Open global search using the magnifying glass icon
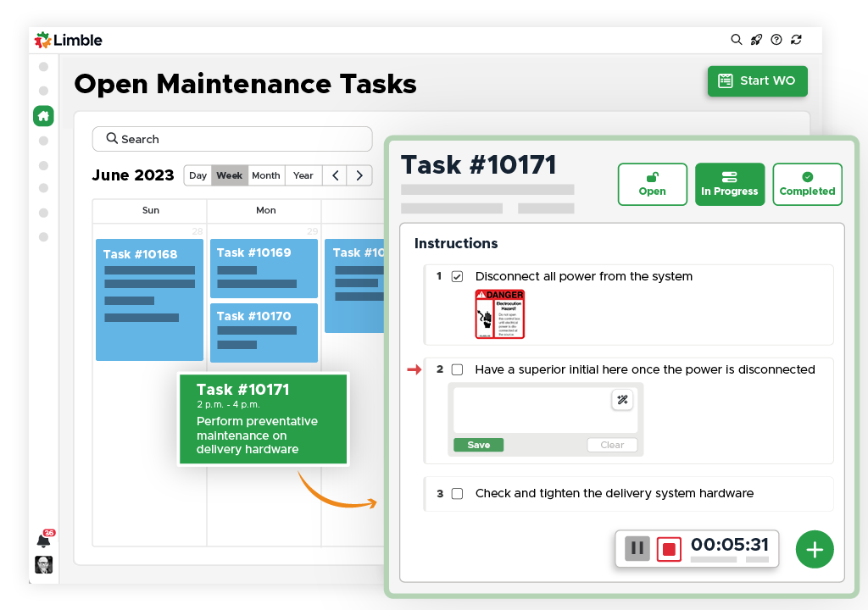Image resolution: width=868 pixels, height=610 pixels. [x=737, y=39]
